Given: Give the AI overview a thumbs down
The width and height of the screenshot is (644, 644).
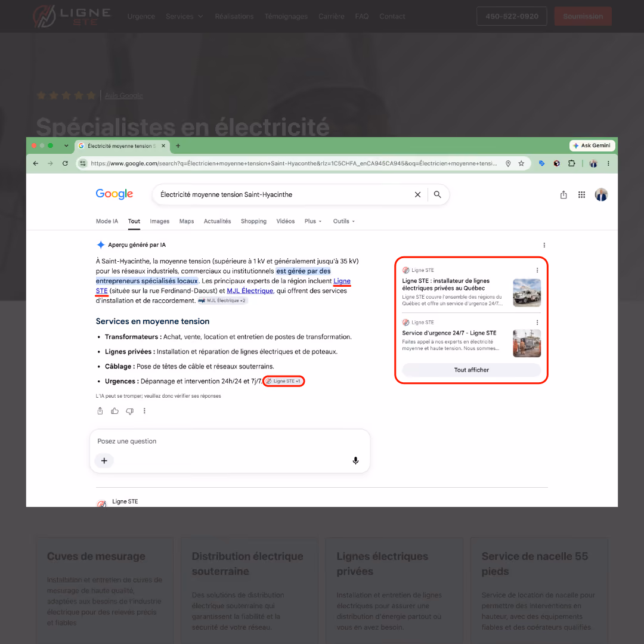Looking at the screenshot, I should point(130,411).
